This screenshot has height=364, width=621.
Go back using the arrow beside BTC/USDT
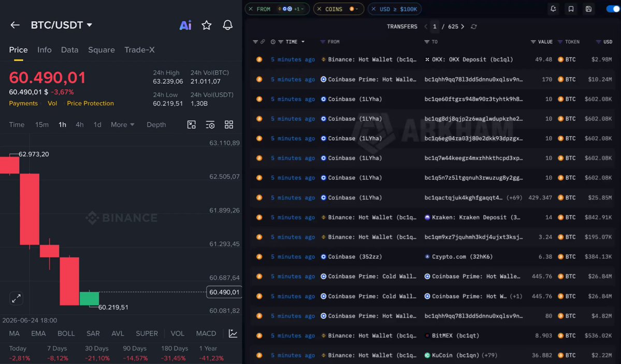point(15,25)
